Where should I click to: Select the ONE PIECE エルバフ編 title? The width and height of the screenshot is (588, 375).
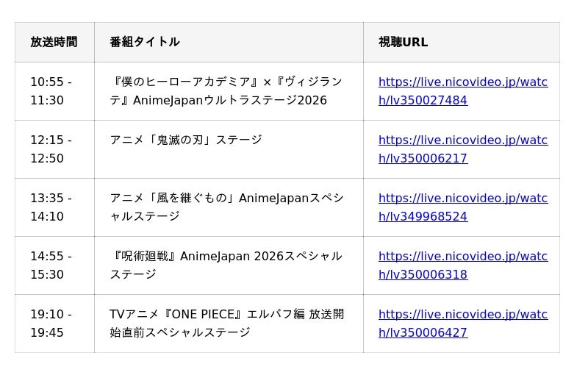[226, 324]
